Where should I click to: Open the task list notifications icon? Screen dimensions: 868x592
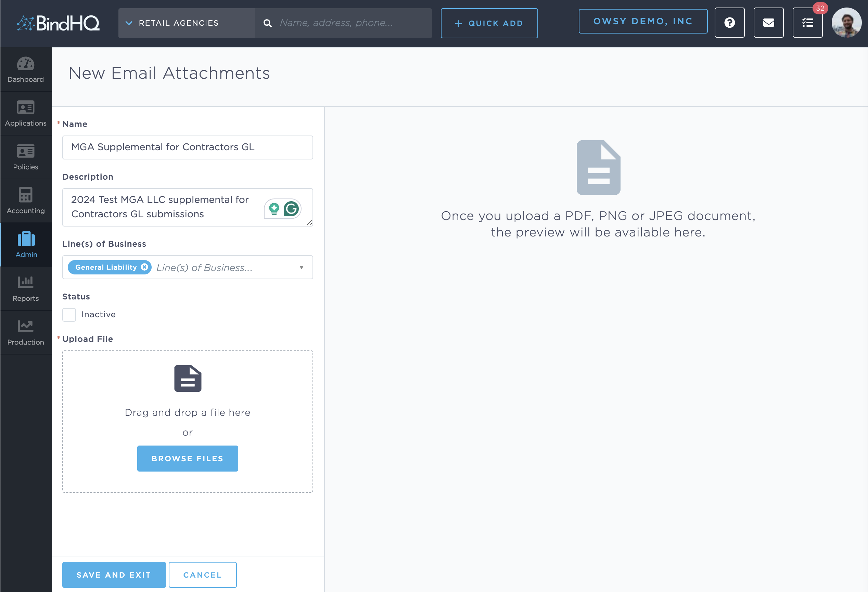[x=807, y=23]
